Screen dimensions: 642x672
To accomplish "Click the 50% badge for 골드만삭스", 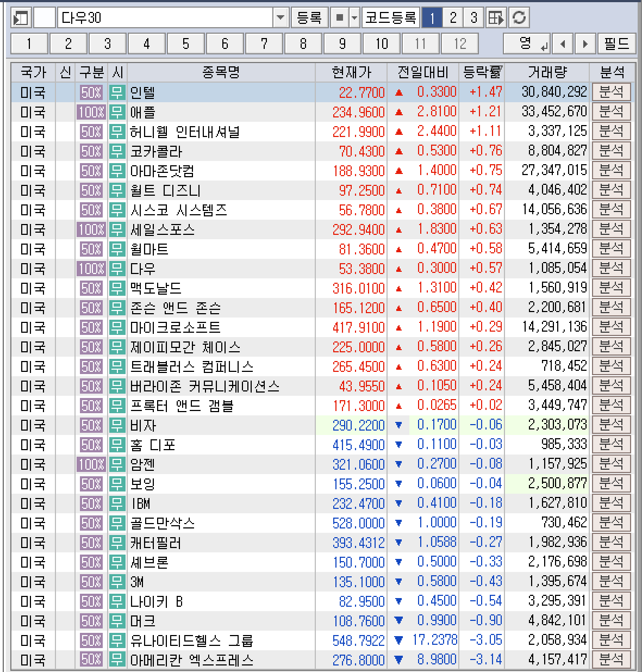I will coord(91,523).
